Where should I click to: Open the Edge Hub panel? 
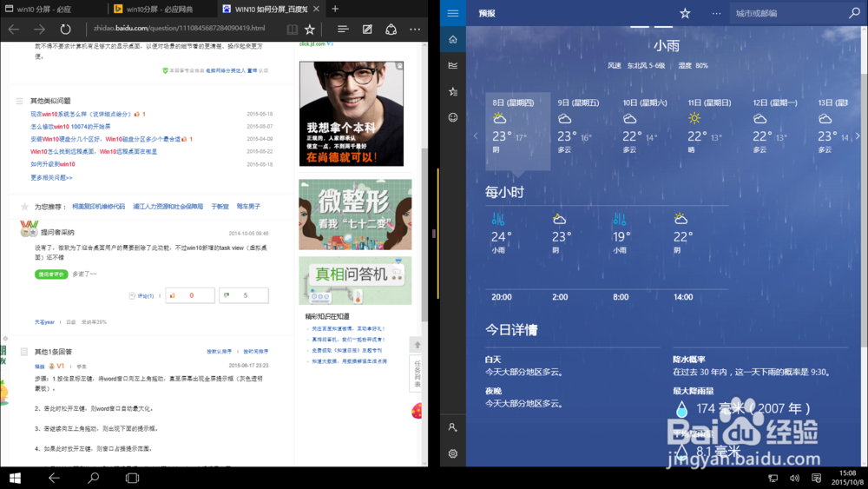pyautogui.click(x=343, y=30)
